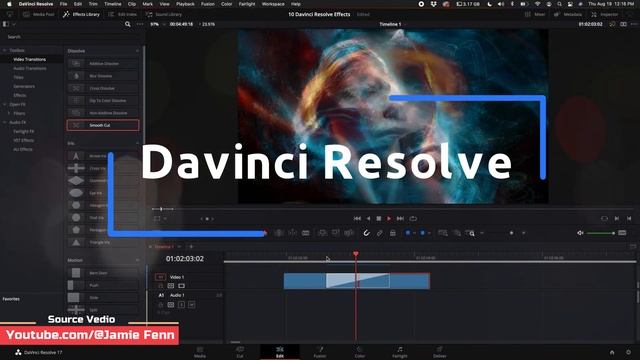Collapse the Motion transitions group
The image size is (640, 360).
(137, 260)
